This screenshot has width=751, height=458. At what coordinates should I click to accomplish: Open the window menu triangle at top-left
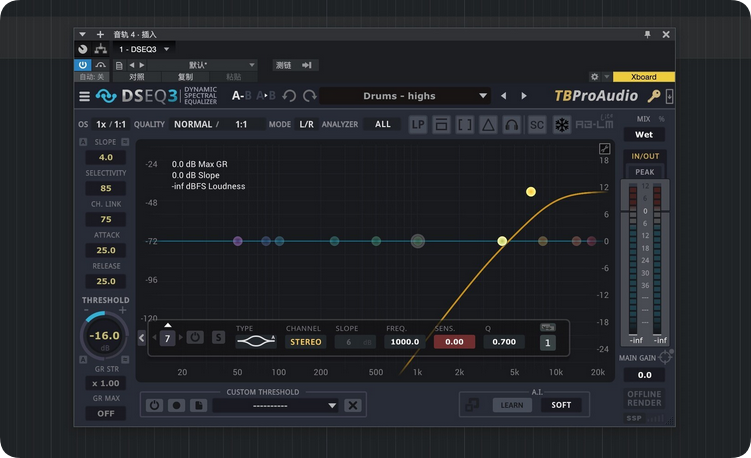coord(82,34)
